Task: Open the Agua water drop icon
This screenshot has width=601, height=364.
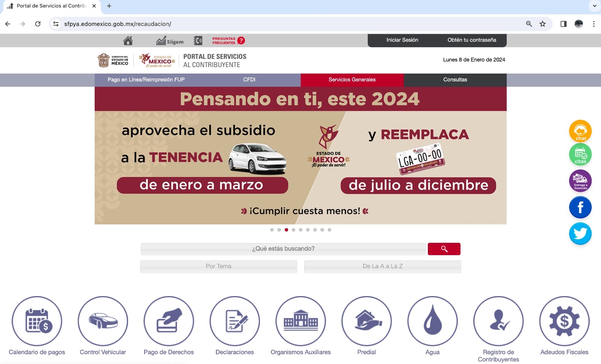Action: (x=432, y=321)
